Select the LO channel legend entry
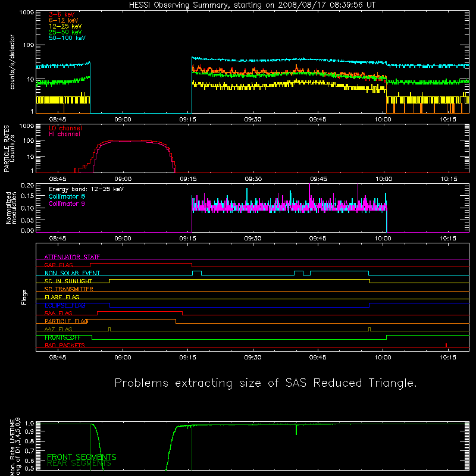The height and width of the screenshot is (476, 476). point(65,128)
